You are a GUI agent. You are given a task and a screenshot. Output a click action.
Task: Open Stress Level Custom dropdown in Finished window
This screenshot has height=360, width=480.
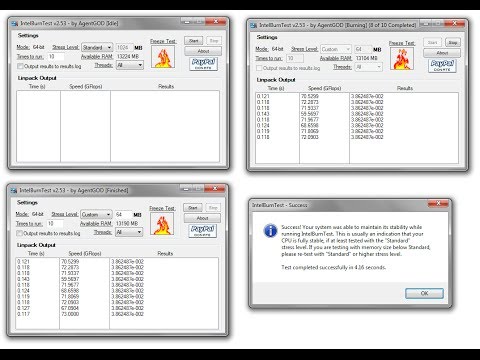pyautogui.click(x=96, y=214)
